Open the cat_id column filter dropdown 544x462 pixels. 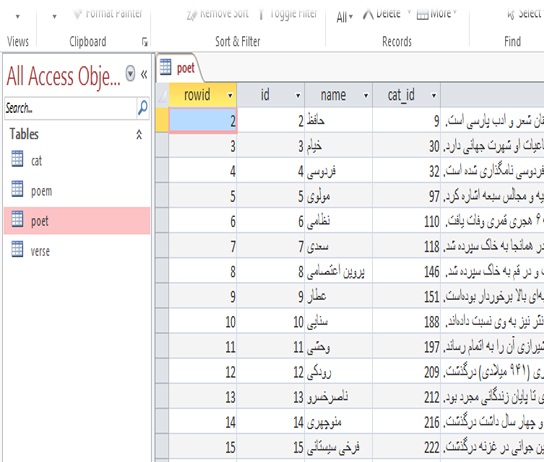[x=434, y=95]
